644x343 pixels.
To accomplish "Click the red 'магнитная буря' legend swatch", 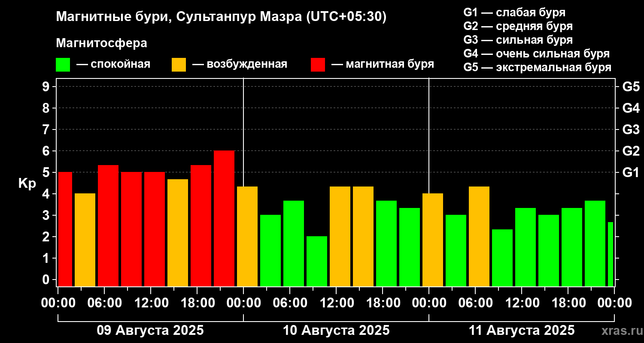I will [x=318, y=65].
